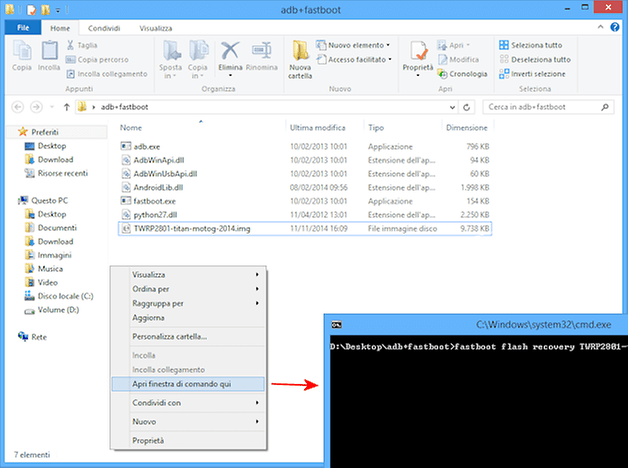Choose Proprietà in context menu

pos(188,440)
